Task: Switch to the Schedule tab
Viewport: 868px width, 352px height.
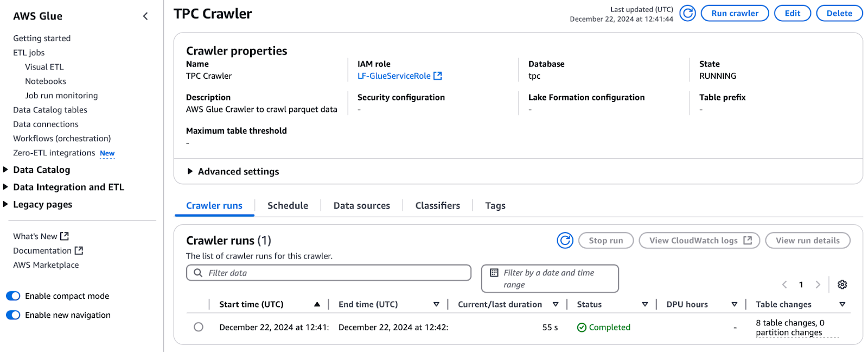Action: pos(288,206)
